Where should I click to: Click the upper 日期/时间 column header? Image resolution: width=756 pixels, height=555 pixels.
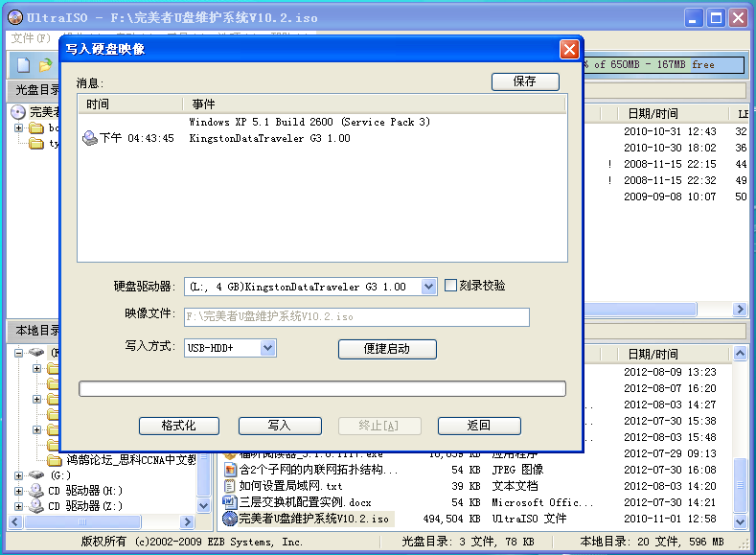pyautogui.click(x=673, y=114)
